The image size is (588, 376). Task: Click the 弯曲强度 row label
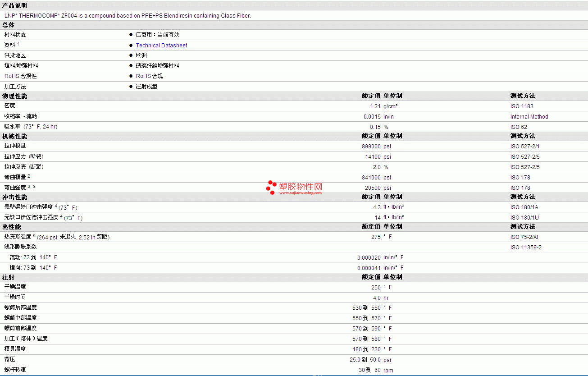(x=15, y=188)
